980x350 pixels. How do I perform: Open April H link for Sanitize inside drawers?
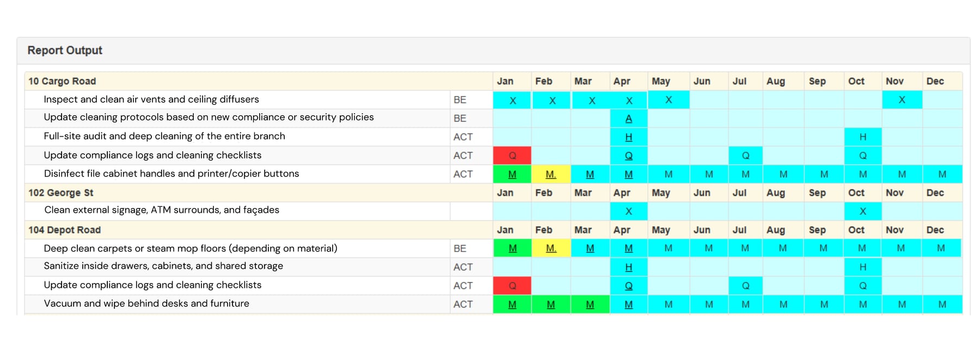628,267
